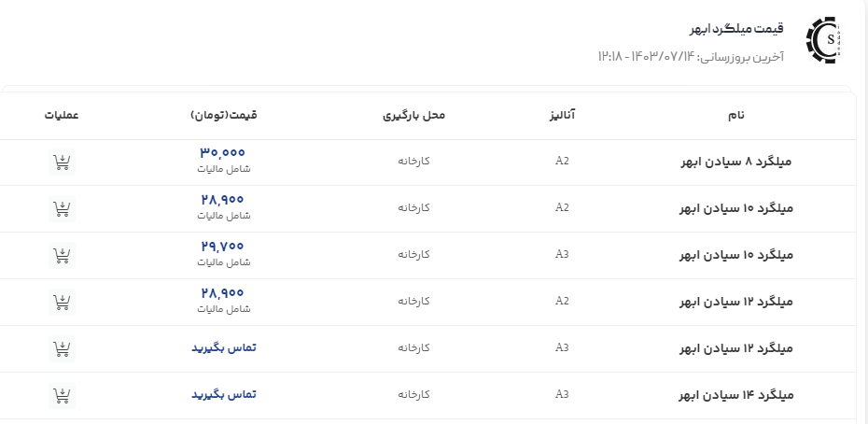
Task: Click تماس بگیرید for میلگرد 12 A3
Action: click(x=224, y=347)
